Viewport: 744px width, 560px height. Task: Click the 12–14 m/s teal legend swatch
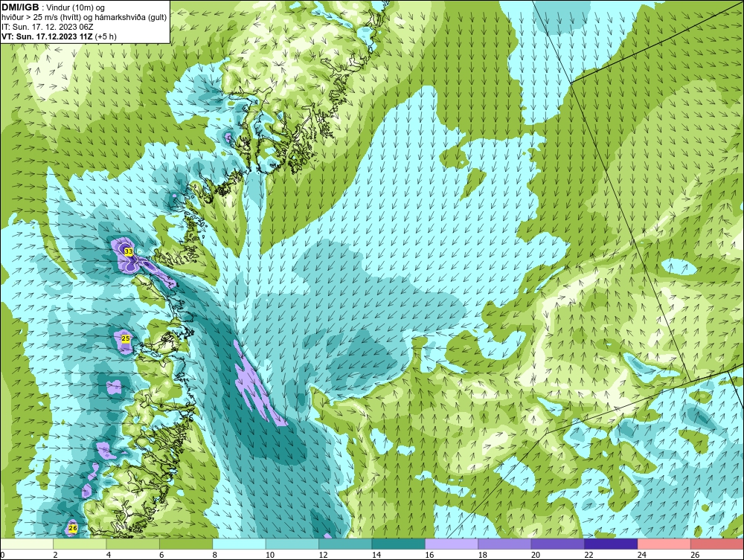point(345,544)
